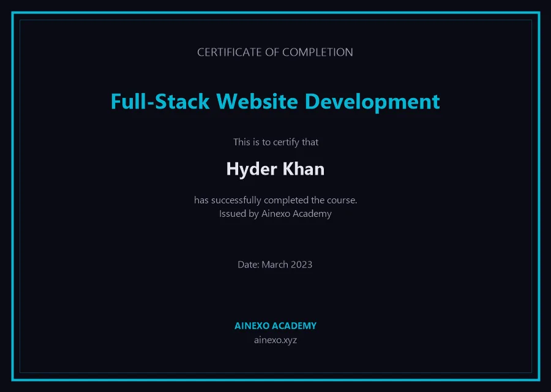This screenshot has width=551, height=392.
Task: Select the 'Date: March 2023' text
Action: tap(275, 265)
